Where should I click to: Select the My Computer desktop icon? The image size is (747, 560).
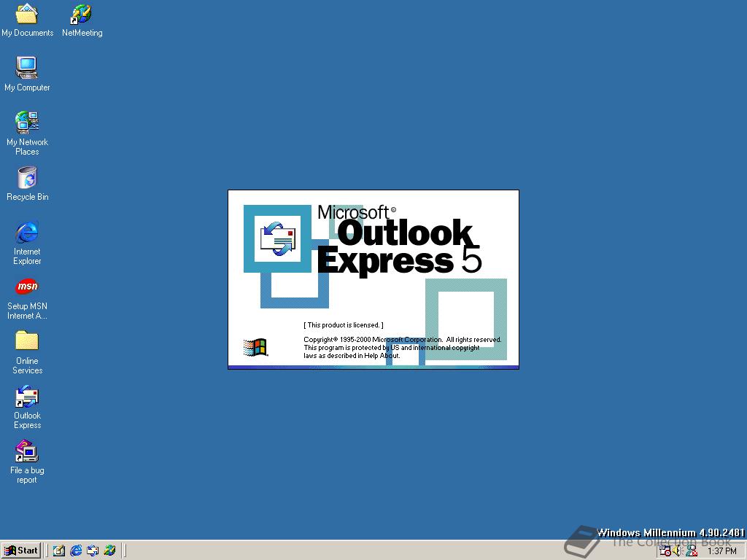27,74
